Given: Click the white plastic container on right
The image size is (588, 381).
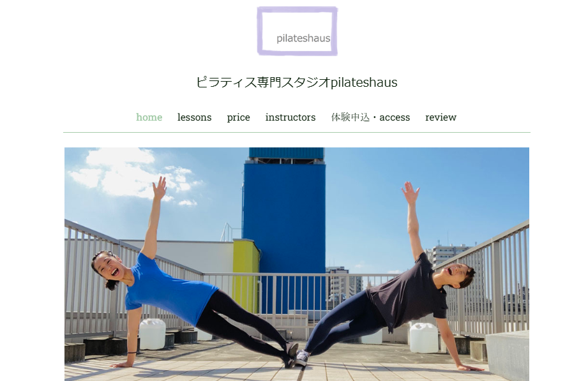Looking at the screenshot, I should tap(423, 338).
